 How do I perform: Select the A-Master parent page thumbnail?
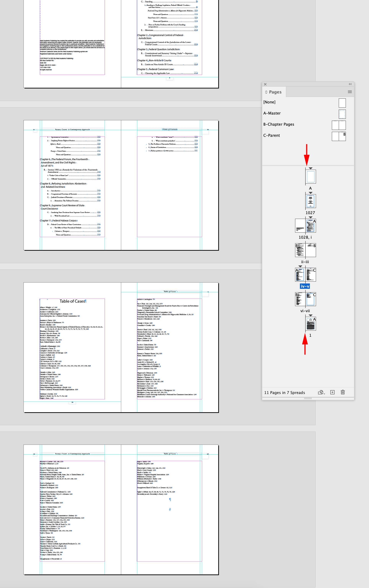tap(342, 114)
